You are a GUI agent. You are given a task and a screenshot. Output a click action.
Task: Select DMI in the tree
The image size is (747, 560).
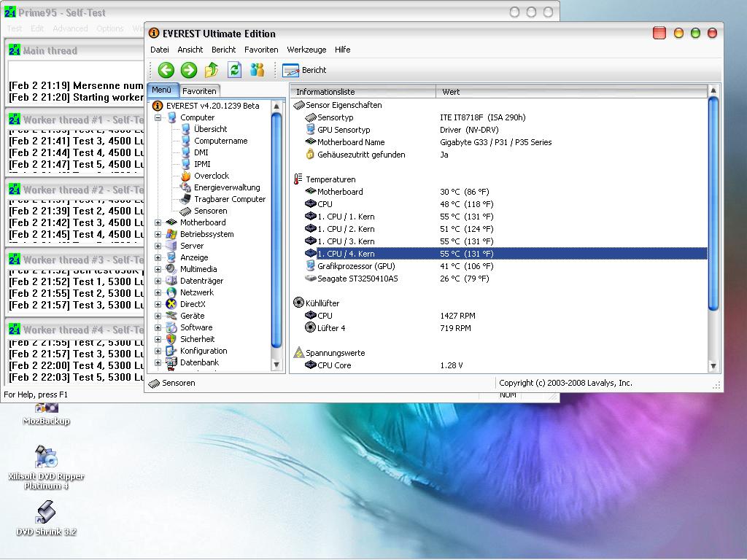pos(201,152)
